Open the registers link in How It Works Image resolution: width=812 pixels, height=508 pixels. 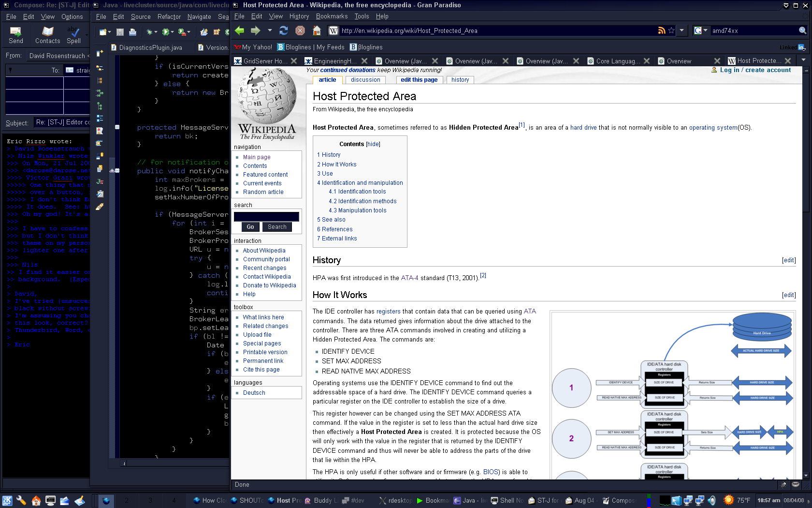point(388,312)
